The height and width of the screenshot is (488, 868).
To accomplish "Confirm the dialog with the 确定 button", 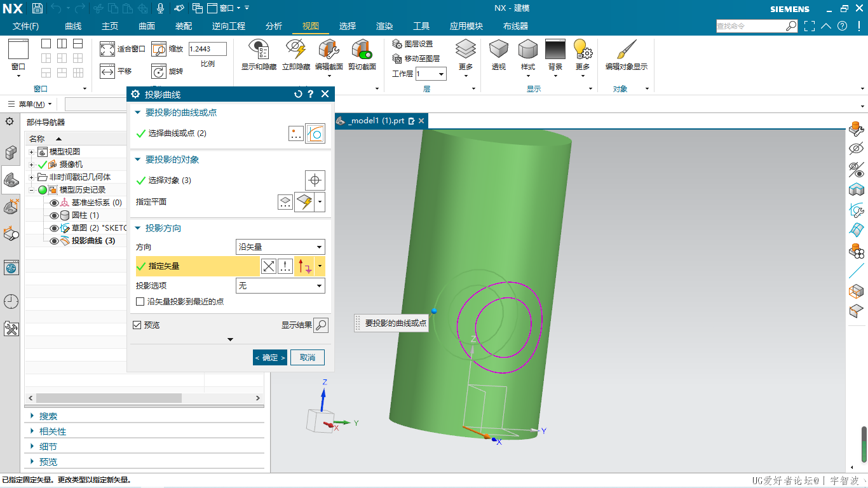I will point(270,358).
